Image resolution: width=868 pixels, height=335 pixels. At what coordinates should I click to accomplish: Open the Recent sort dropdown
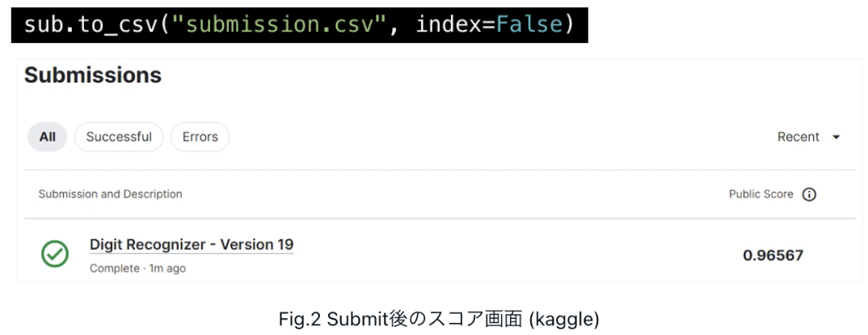808,137
